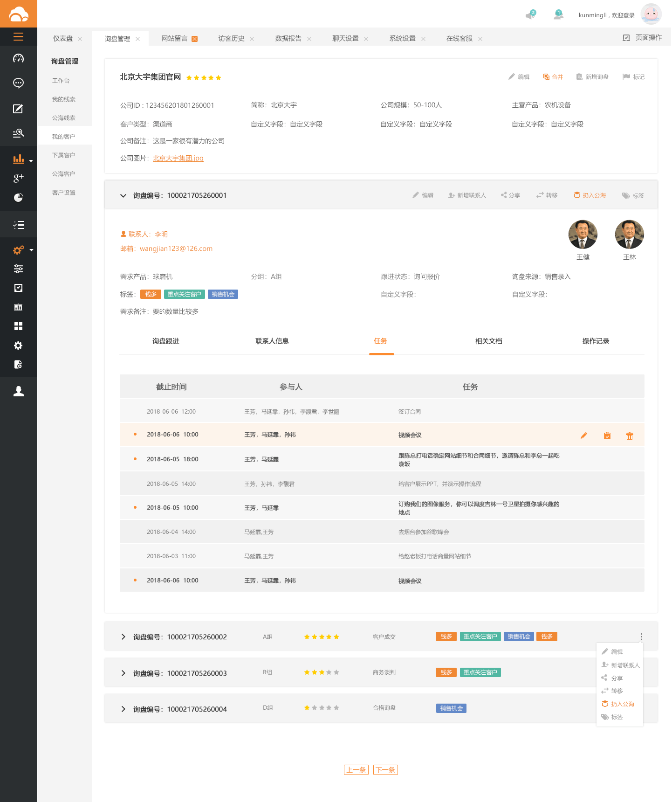
Task: Close the 网站留言 tab with orange X
Action: (195, 39)
